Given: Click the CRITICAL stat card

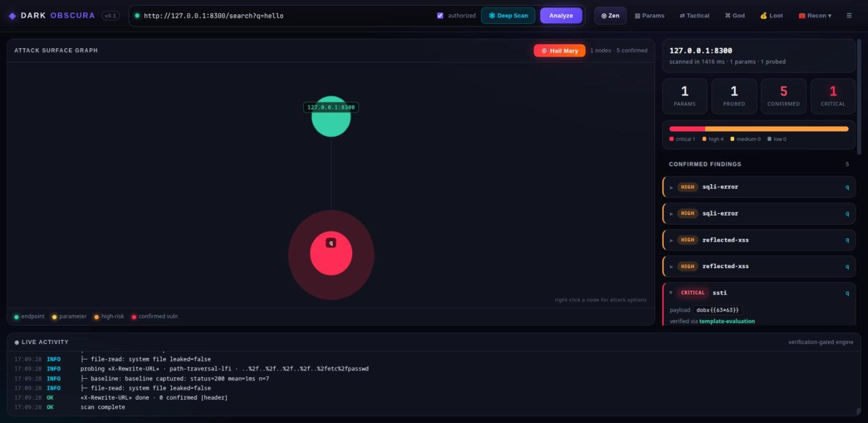Looking at the screenshot, I should pyautogui.click(x=833, y=96).
